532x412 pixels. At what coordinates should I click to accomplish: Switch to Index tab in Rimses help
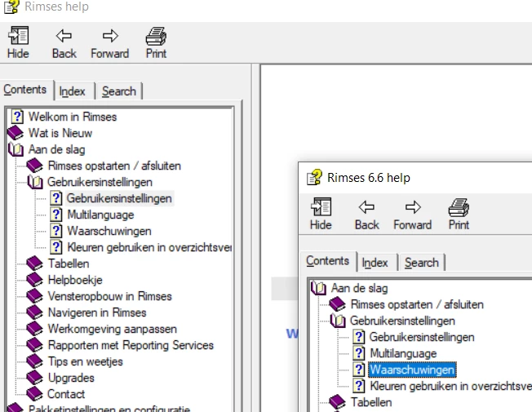72,91
